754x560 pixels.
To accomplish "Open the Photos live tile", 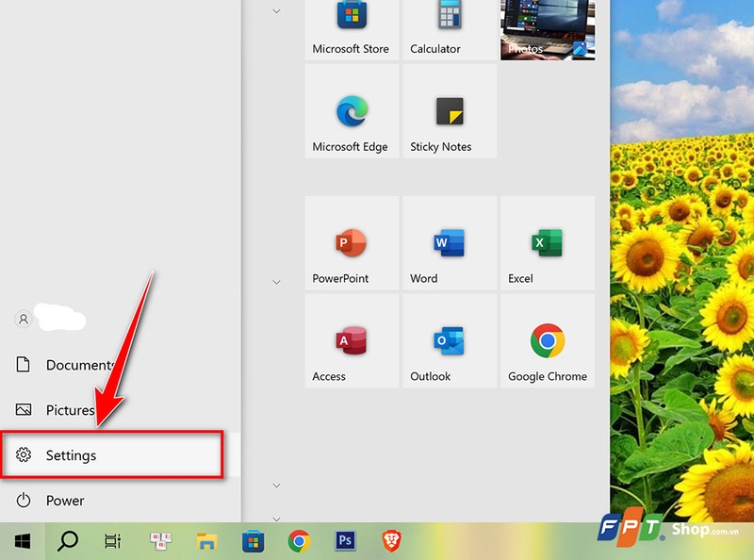I will (548, 30).
